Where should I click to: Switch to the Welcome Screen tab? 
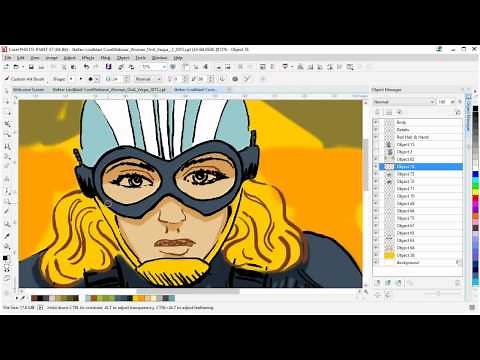point(29,90)
